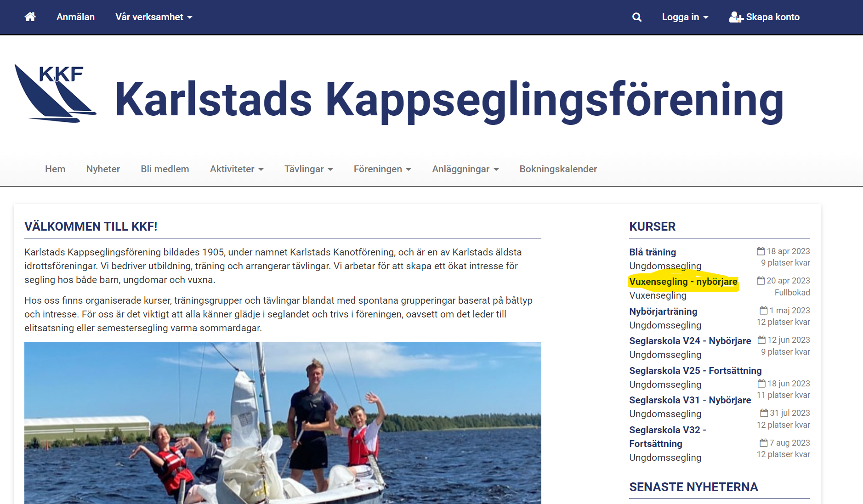This screenshot has width=863, height=504.
Task: Click the Vuxensegling category label
Action: pyautogui.click(x=658, y=295)
